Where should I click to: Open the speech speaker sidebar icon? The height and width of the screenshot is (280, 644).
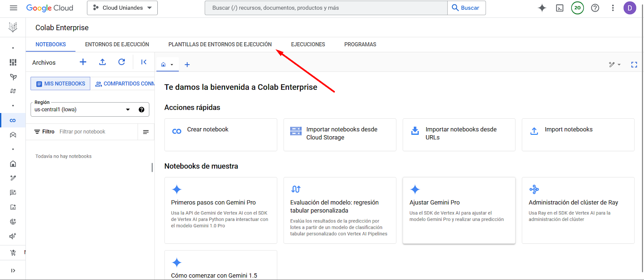pyautogui.click(x=13, y=236)
